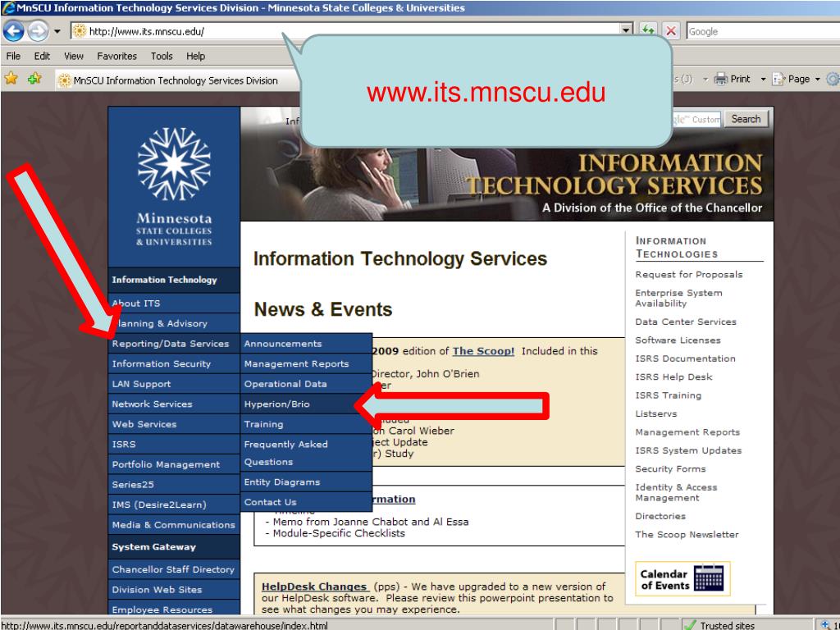The image size is (840, 630).
Task: Open the Help menu
Action: [x=195, y=56]
